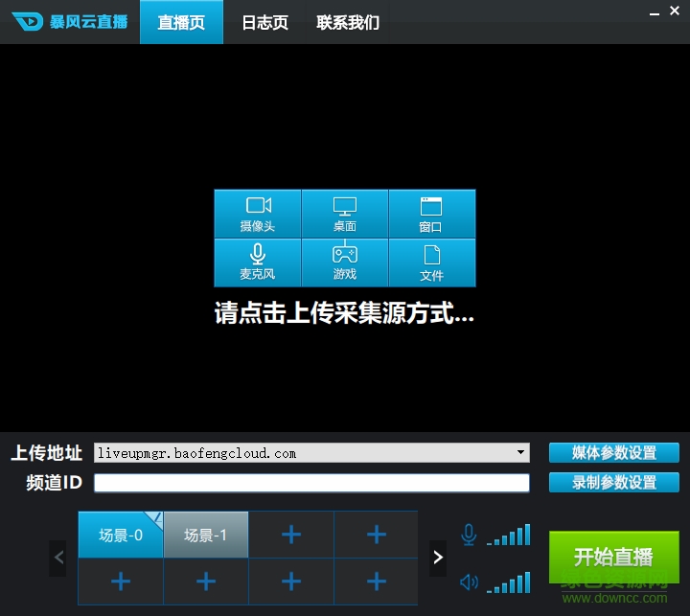Switch to the 日志页 tab
Viewport: 690px width, 616px height.
click(264, 22)
